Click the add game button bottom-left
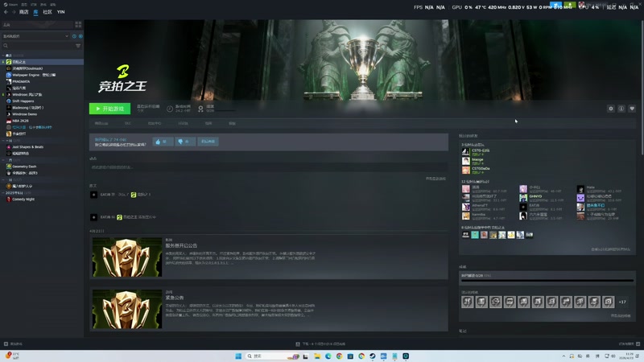 pyautogui.click(x=13, y=344)
